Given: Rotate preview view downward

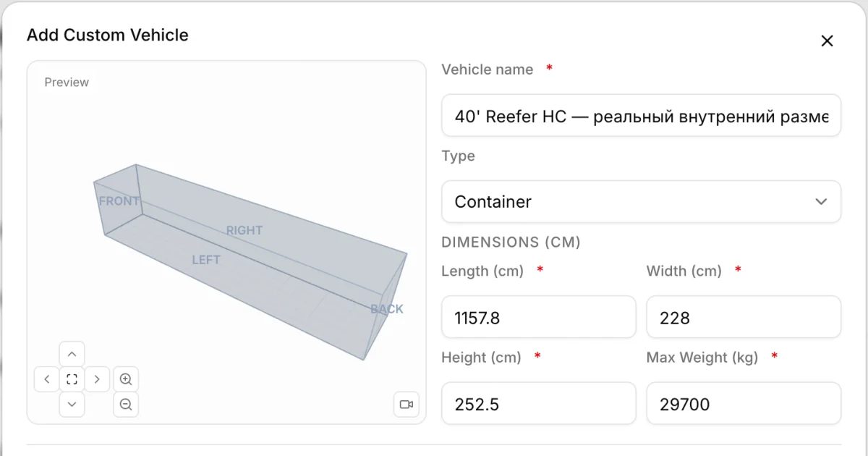Looking at the screenshot, I should pos(72,404).
